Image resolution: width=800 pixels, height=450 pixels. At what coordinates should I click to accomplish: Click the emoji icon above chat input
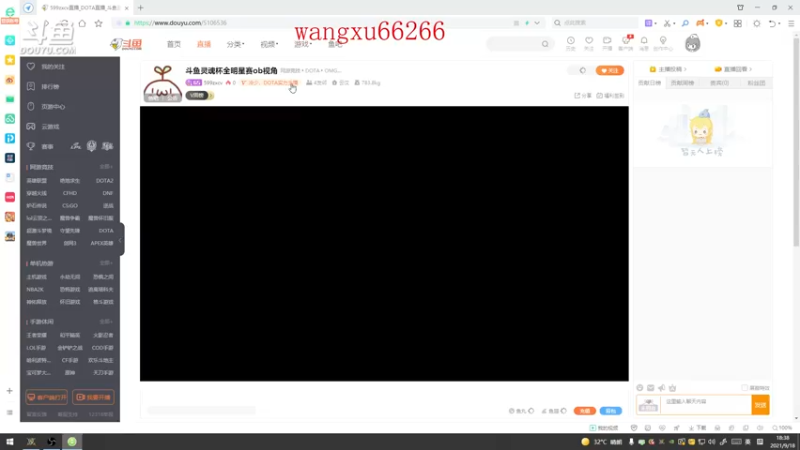click(x=639, y=388)
